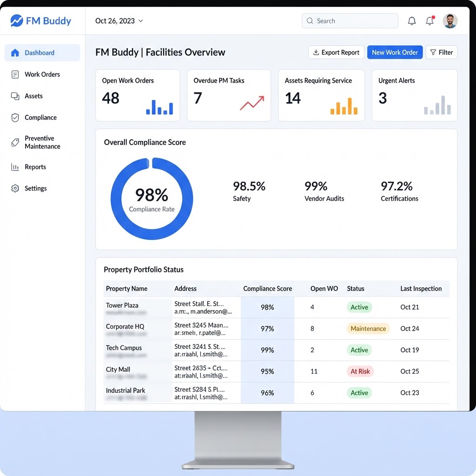
Task: Click City Mall's open WO count 11
Action: (314, 371)
